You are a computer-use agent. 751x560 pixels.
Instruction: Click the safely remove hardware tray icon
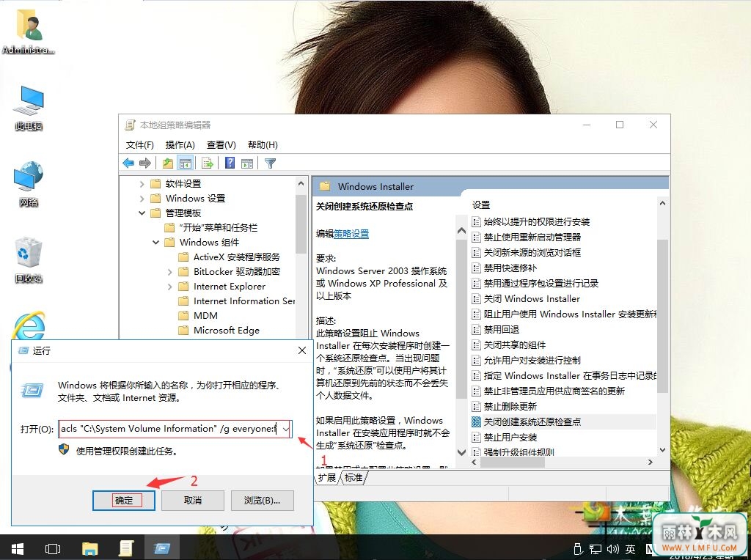pyautogui.click(x=578, y=549)
